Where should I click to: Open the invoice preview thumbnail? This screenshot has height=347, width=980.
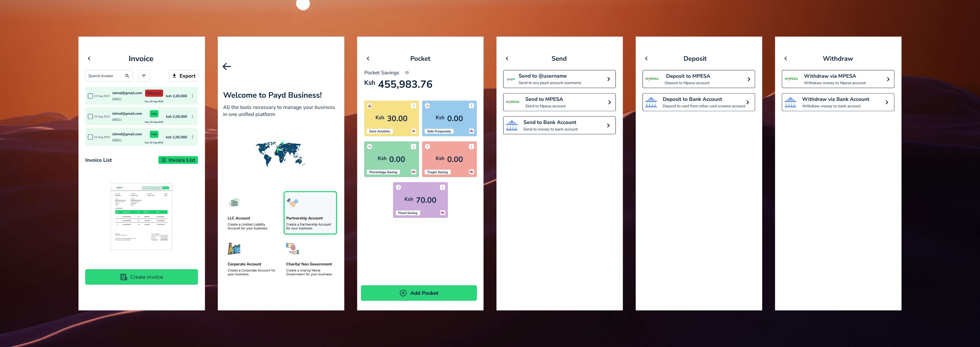pos(142,216)
